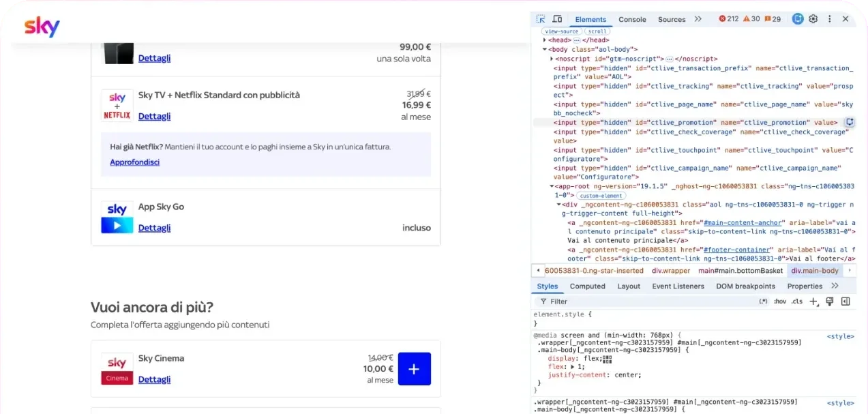Click the Sky Netflix product logo
The height and width of the screenshot is (414, 868).
[117, 106]
